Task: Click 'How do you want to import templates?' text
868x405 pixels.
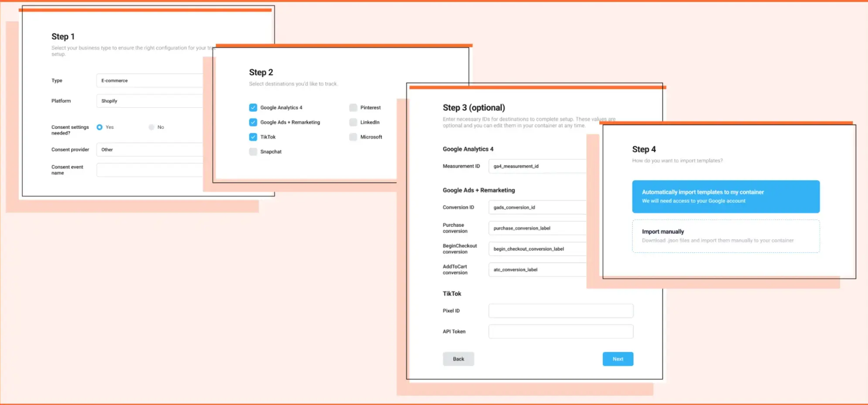Action: (677, 161)
